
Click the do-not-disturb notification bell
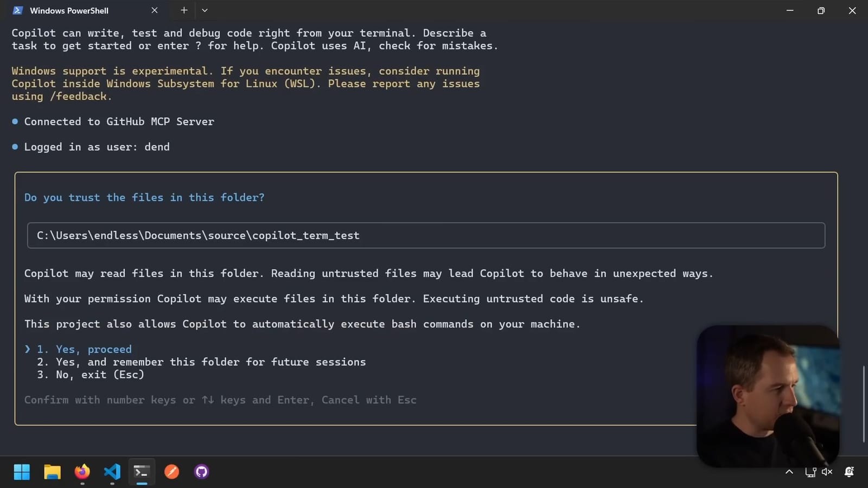(x=849, y=472)
